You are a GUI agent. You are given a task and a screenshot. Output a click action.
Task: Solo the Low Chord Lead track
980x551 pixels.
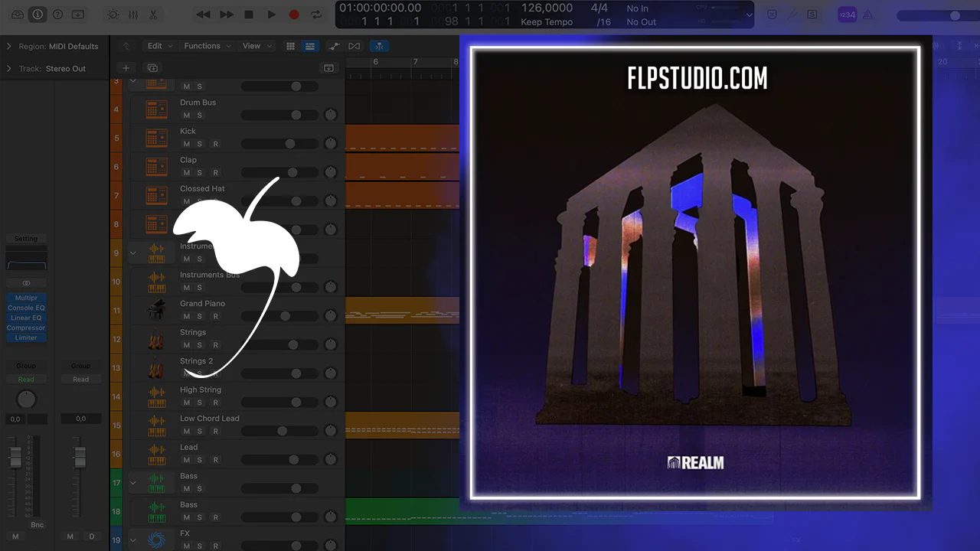(x=200, y=432)
